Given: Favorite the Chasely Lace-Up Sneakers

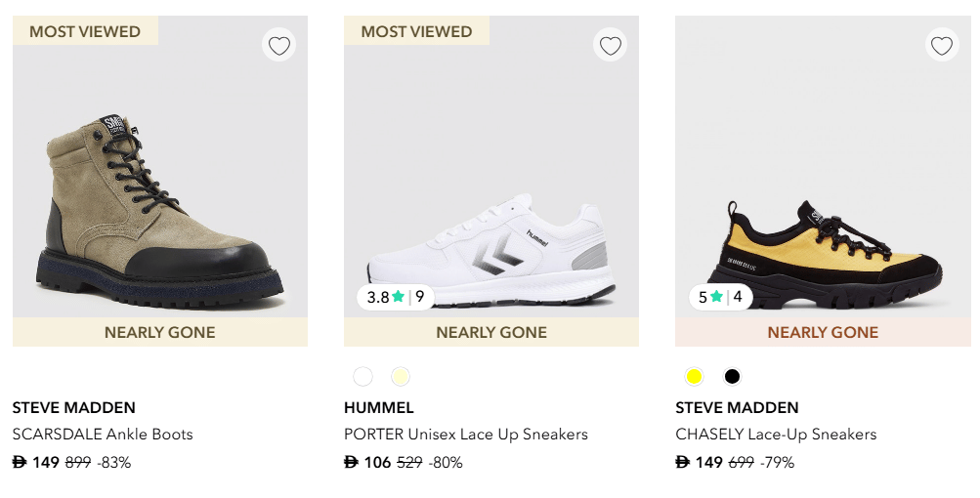Looking at the screenshot, I should pos(942,46).
